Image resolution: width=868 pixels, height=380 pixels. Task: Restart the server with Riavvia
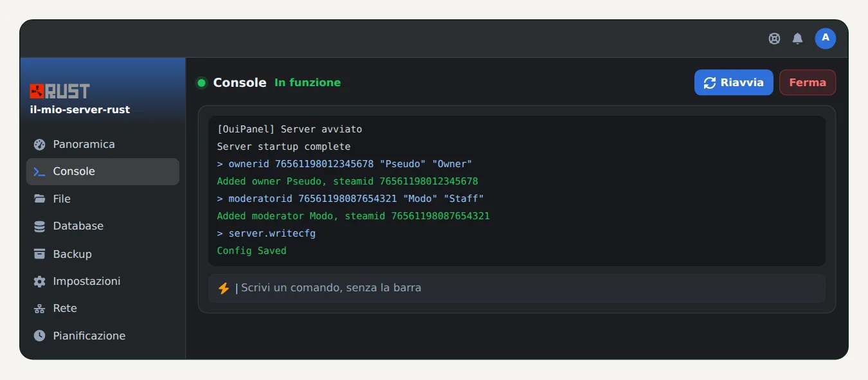pos(734,82)
